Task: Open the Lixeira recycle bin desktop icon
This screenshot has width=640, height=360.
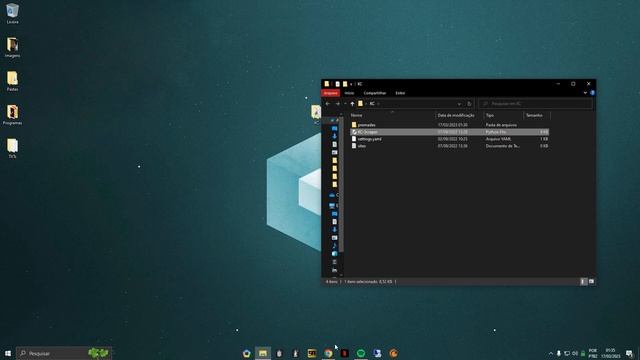Action: 12,13
